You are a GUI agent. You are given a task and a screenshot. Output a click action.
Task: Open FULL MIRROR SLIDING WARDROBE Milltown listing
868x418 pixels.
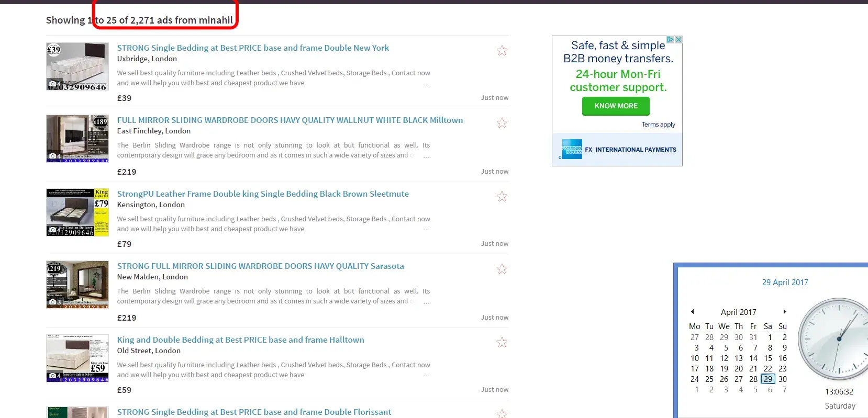(x=290, y=120)
